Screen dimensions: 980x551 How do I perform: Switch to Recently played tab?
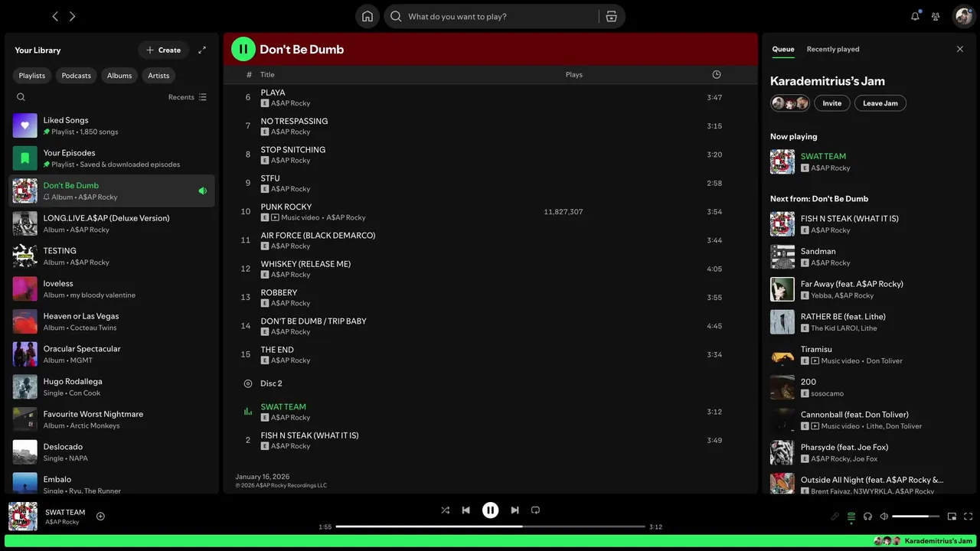click(833, 49)
